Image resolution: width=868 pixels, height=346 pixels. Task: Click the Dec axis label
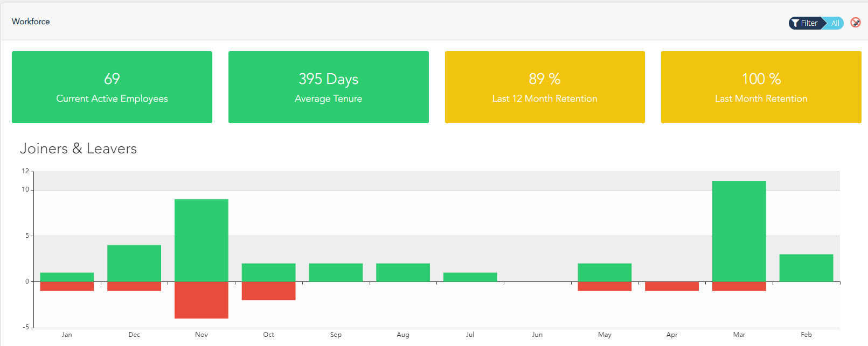coord(134,335)
